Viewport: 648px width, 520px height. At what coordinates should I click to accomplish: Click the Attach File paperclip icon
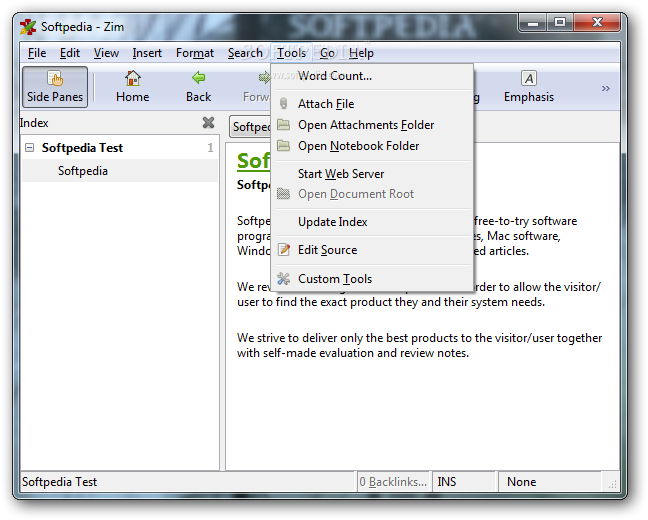284,103
